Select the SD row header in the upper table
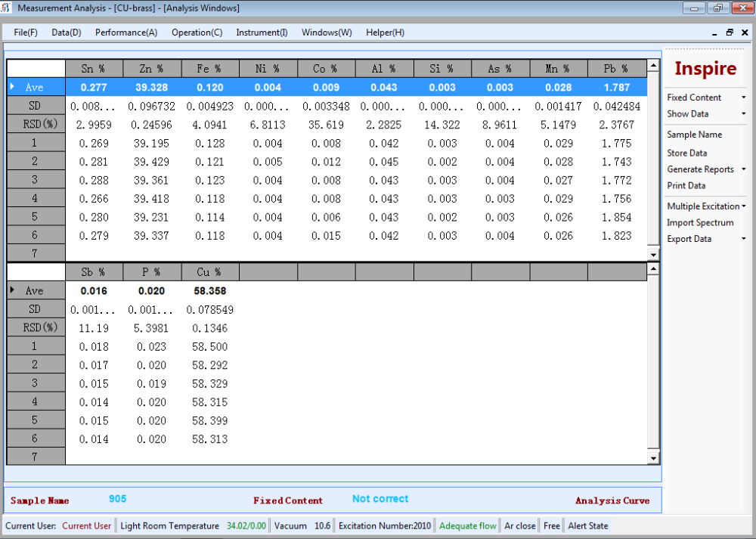Viewport: 756px width, 539px height. pyautogui.click(x=36, y=106)
